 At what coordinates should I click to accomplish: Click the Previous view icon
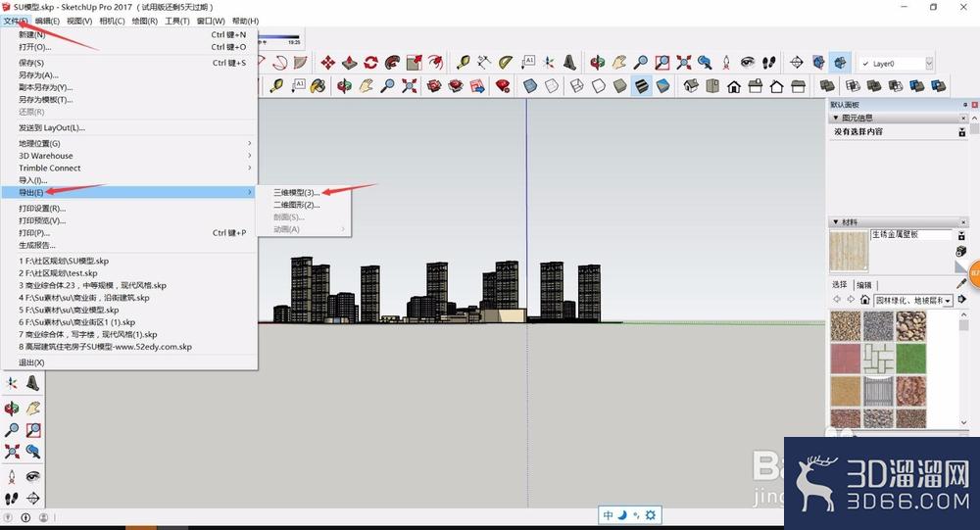click(x=705, y=63)
